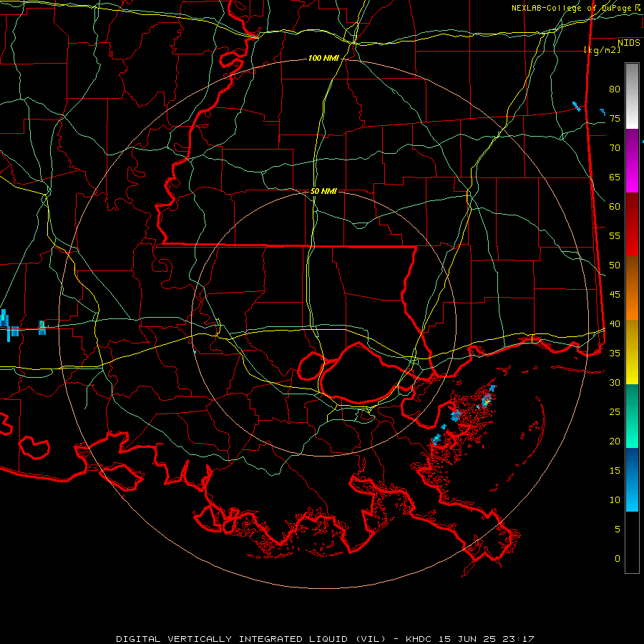Click the "[kg/m2]" units label
644x644 pixels.
(602, 50)
